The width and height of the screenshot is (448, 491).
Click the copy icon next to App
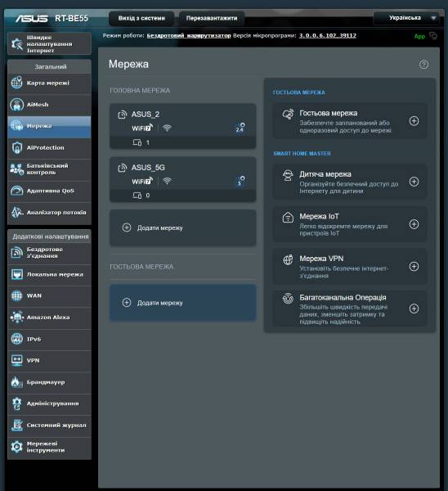[433, 36]
